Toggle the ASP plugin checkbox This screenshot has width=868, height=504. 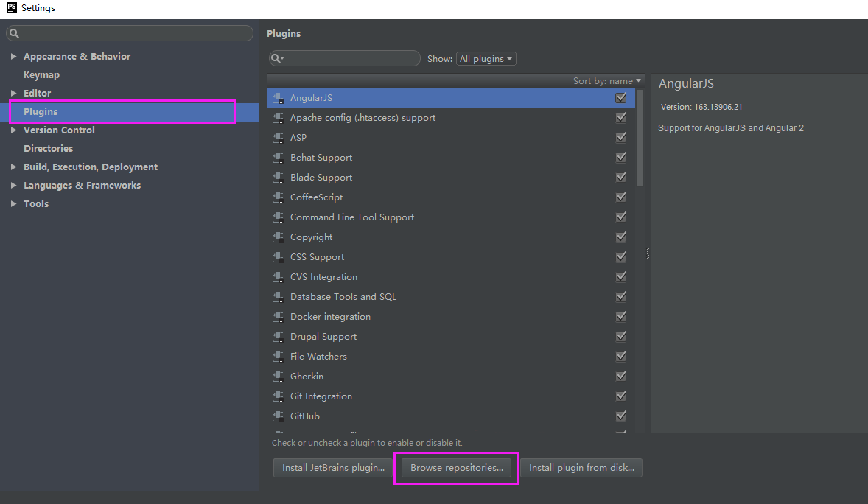pos(621,137)
